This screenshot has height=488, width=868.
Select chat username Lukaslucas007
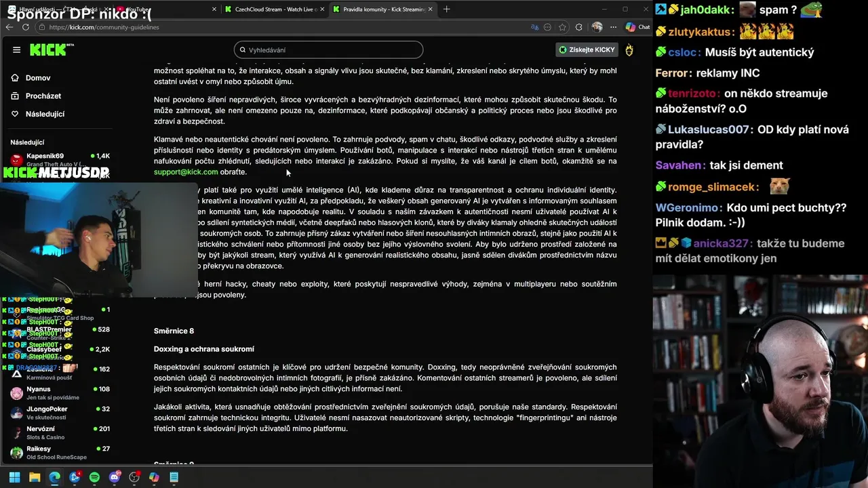tap(710, 129)
